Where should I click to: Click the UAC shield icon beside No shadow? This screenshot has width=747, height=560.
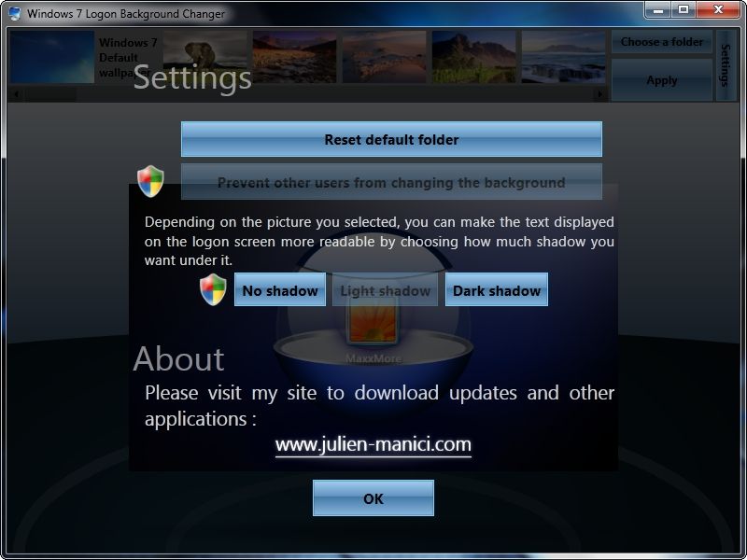213,289
